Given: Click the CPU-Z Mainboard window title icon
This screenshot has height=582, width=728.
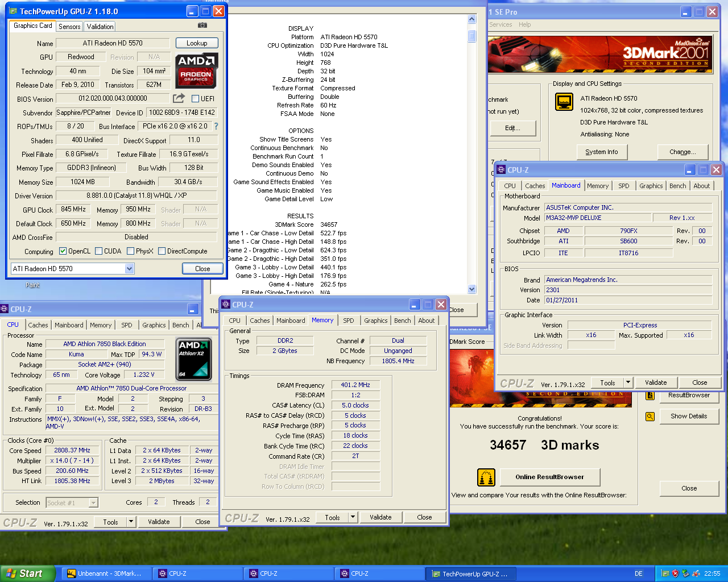Looking at the screenshot, I should 501,170.
